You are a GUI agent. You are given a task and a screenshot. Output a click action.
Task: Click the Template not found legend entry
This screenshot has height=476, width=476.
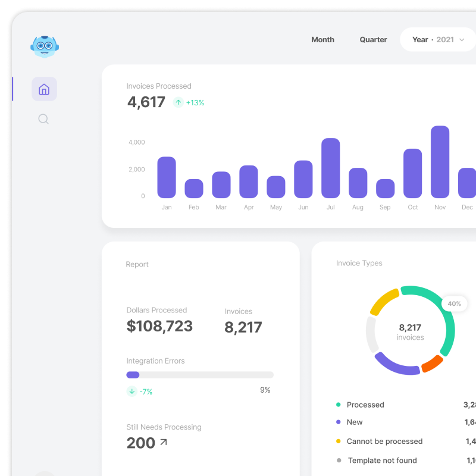click(x=382, y=461)
